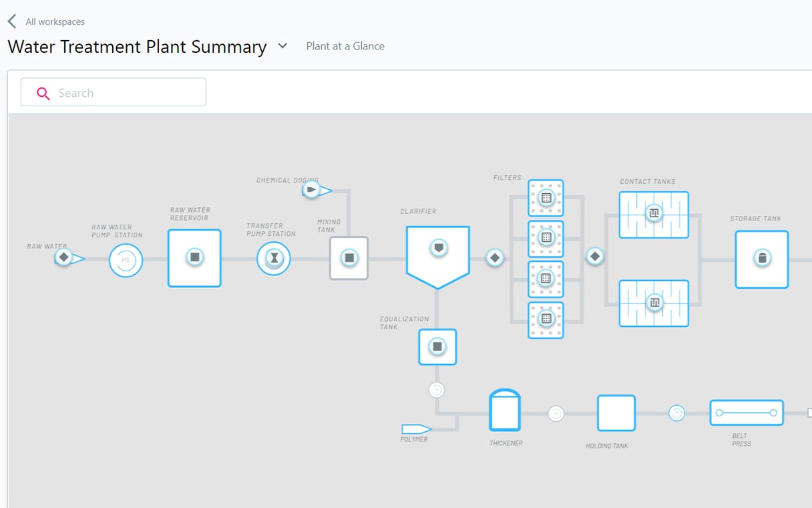Click the back chevron arrow icon
The height and width of the screenshot is (508, 812).
click(x=12, y=22)
